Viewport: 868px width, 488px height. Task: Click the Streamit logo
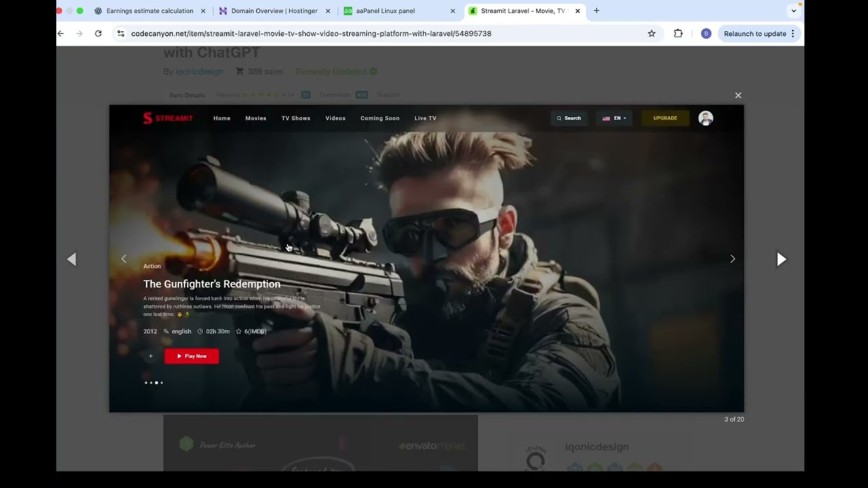pos(167,118)
